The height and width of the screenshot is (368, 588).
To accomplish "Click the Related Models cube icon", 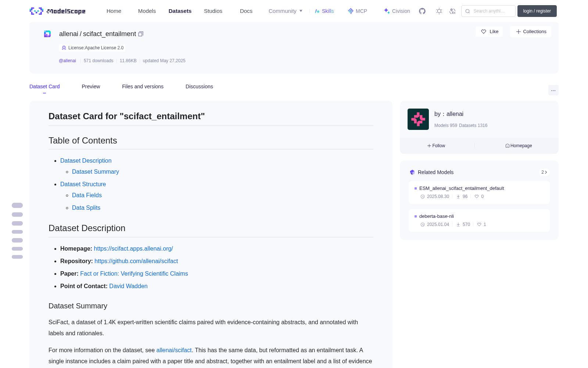I will (412, 172).
